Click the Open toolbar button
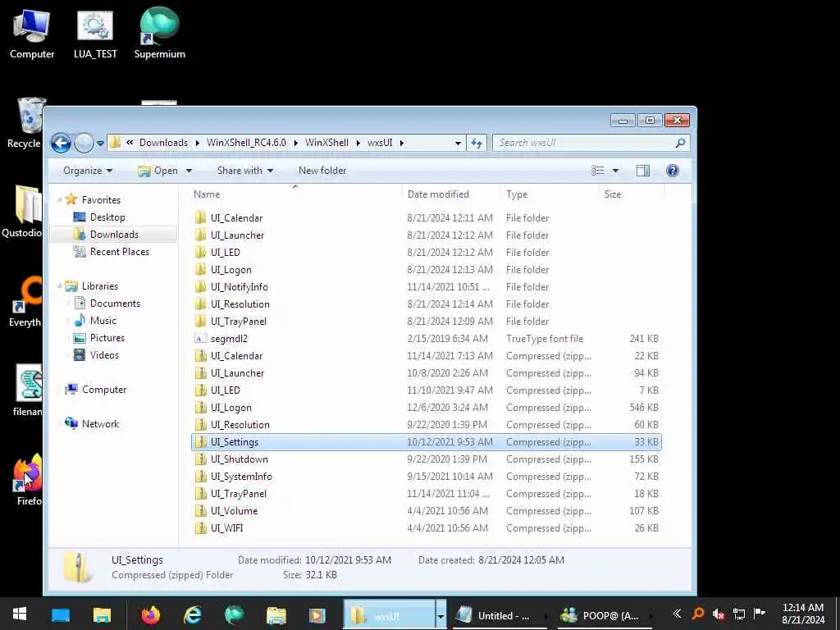 (x=158, y=171)
